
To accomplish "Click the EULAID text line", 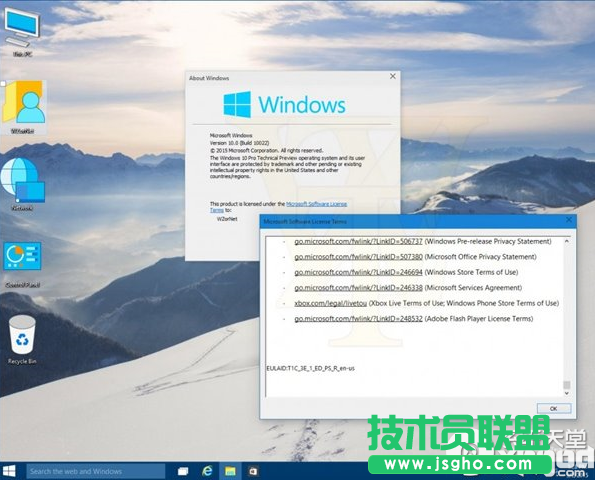I will click(x=310, y=368).
